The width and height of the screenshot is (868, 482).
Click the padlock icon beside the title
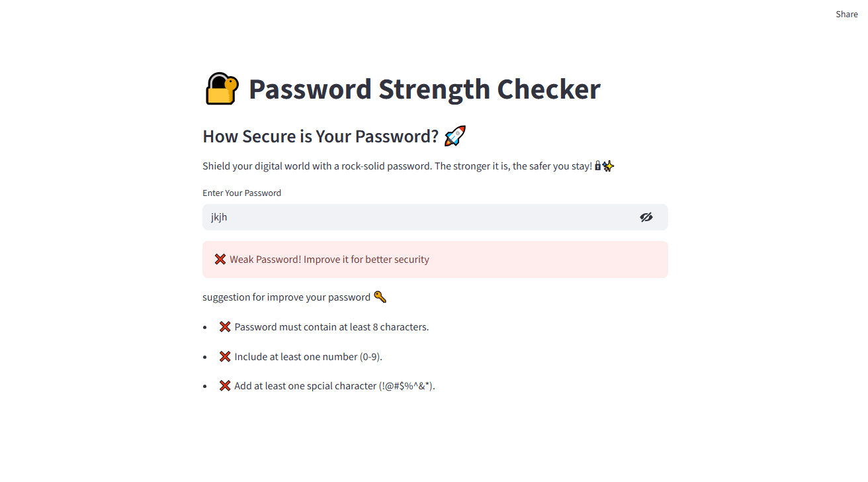(222, 89)
